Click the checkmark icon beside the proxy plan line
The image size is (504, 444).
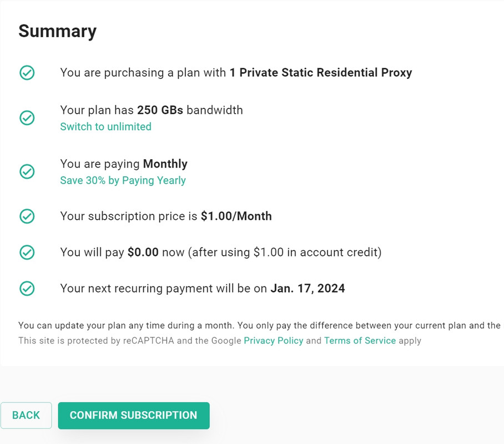(x=27, y=73)
